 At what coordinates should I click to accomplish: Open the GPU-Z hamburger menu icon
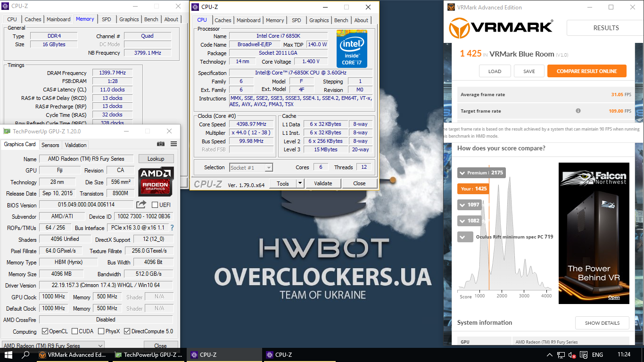point(173,144)
